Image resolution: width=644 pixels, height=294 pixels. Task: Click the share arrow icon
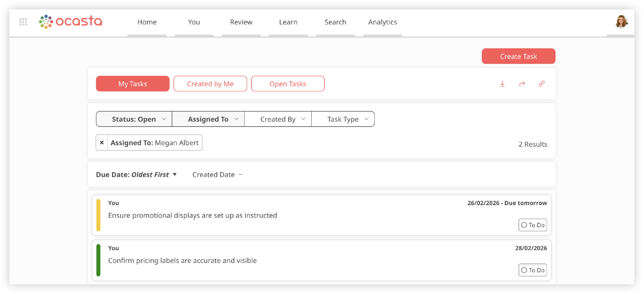pos(522,84)
